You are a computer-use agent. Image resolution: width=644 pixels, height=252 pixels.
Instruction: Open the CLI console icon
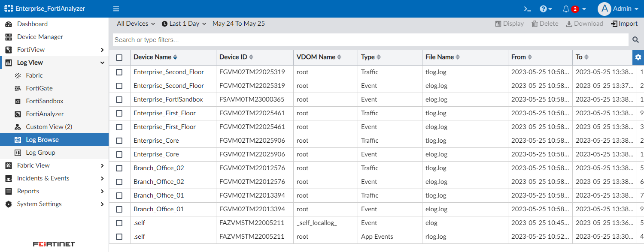pyautogui.click(x=527, y=9)
